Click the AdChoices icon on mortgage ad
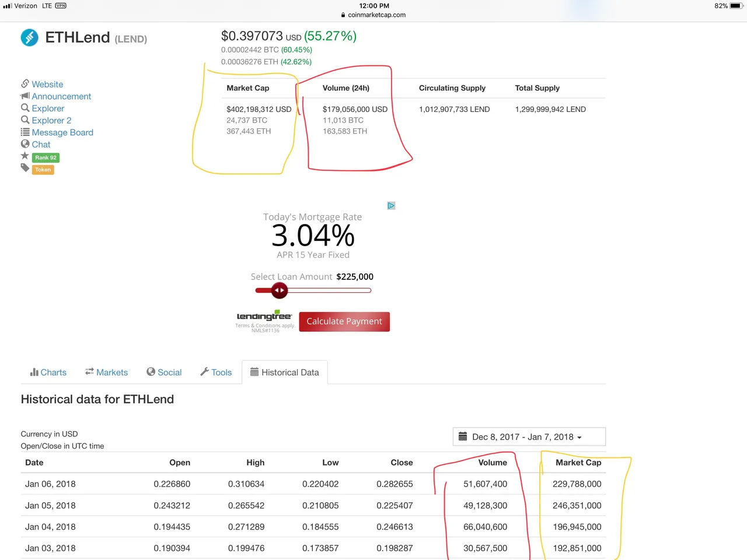The height and width of the screenshot is (560, 747). (391, 205)
